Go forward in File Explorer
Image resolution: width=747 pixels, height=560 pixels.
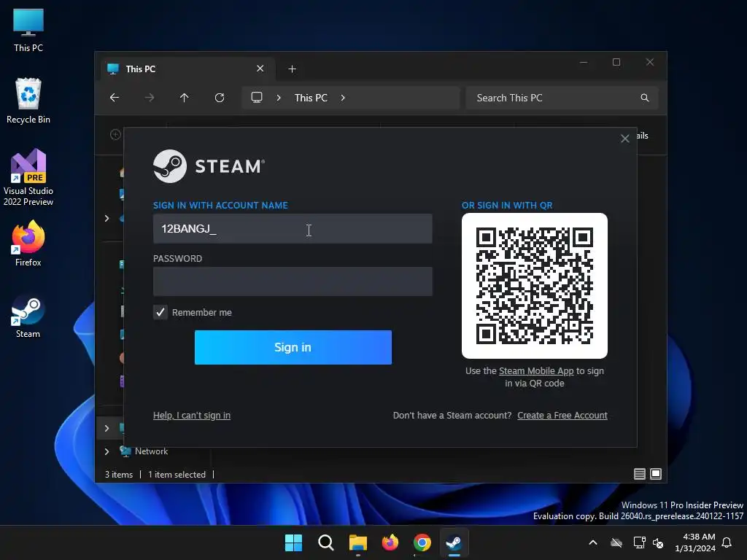coord(150,98)
